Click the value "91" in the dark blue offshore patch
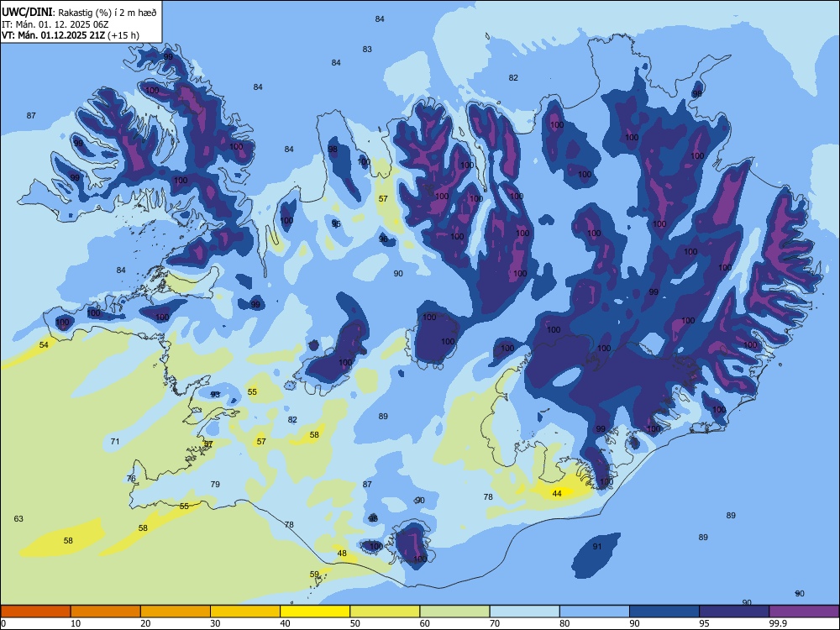Image resolution: width=840 pixels, height=630 pixels. pyautogui.click(x=597, y=547)
